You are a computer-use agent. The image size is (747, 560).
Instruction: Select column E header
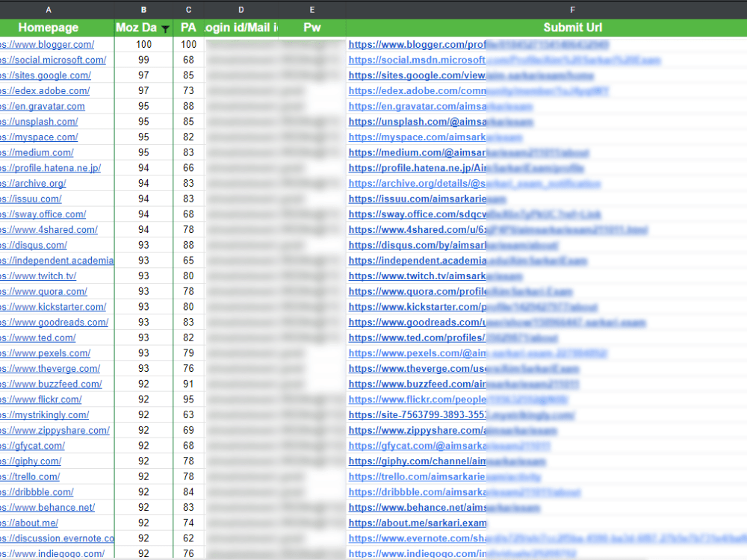[312, 10]
